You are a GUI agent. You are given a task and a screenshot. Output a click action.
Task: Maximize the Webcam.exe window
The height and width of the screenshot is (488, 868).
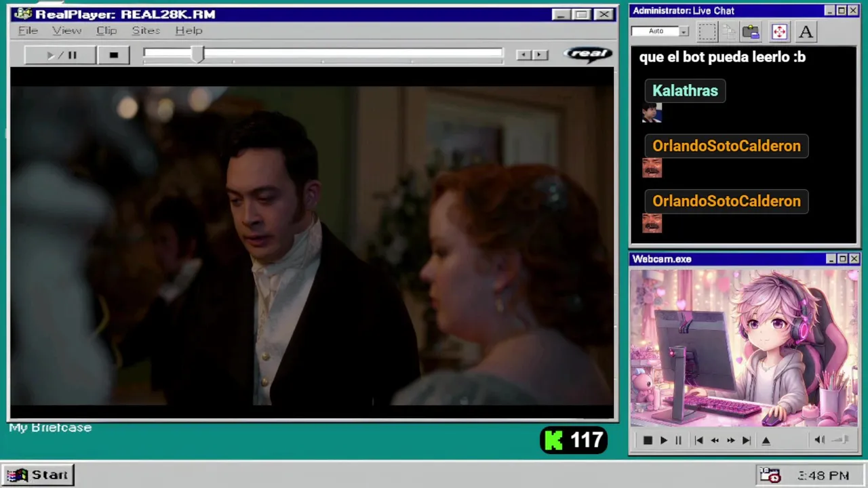[x=842, y=259]
